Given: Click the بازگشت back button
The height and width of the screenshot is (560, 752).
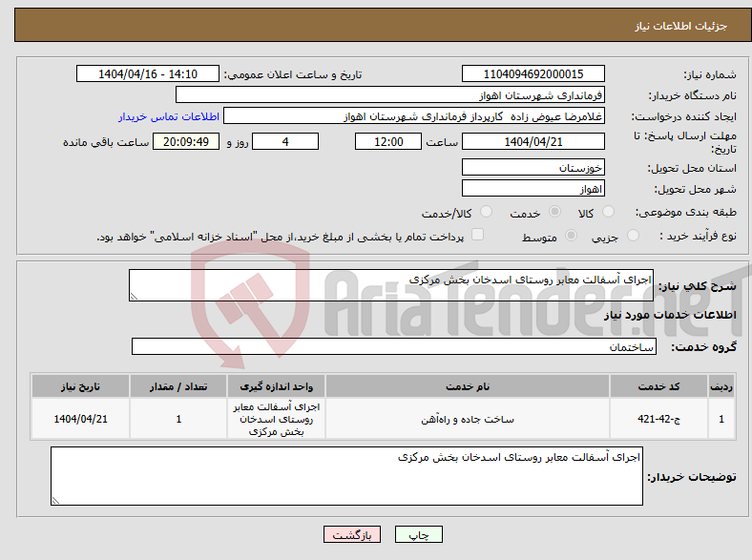Looking at the screenshot, I should [352, 534].
